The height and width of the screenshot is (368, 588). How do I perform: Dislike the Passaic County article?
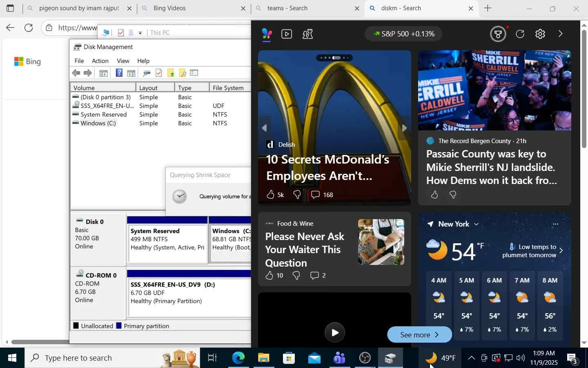(x=452, y=195)
